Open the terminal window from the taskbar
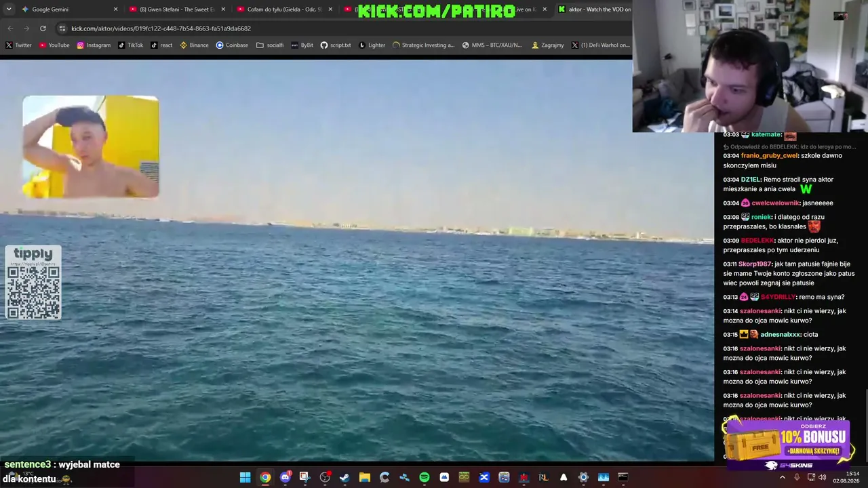 tap(623, 477)
